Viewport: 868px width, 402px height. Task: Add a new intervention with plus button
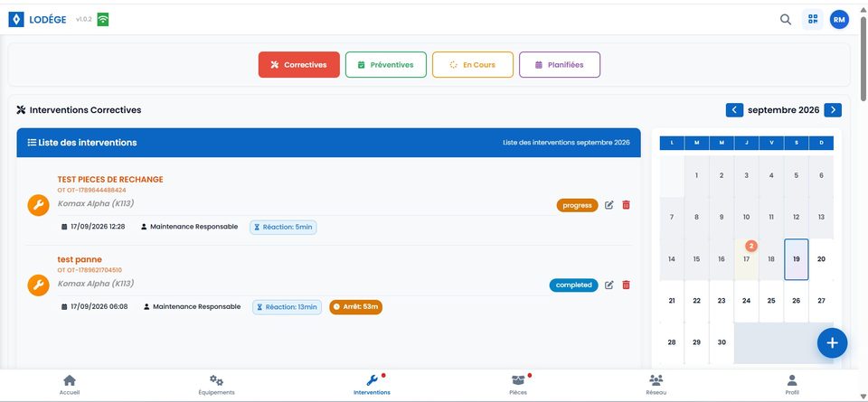click(832, 343)
